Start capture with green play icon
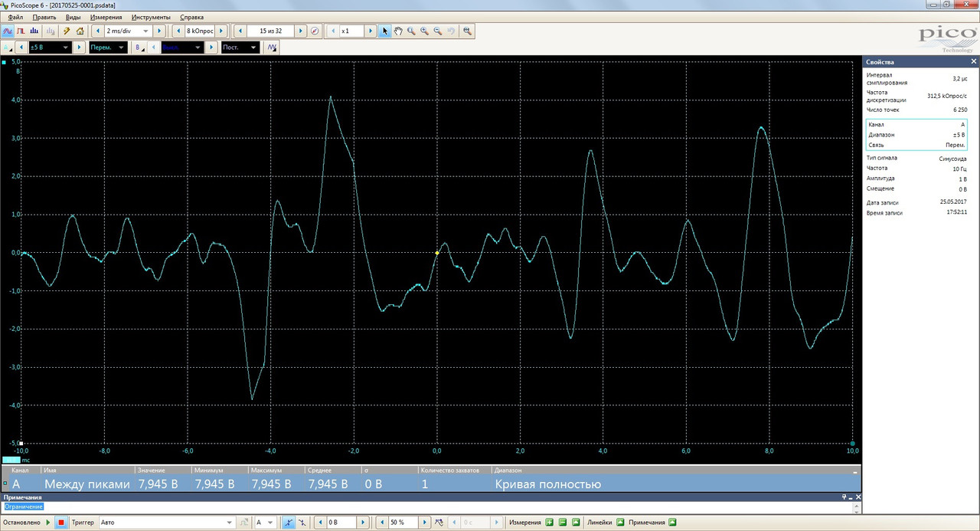Screen dimensions: 980x531 point(48,523)
